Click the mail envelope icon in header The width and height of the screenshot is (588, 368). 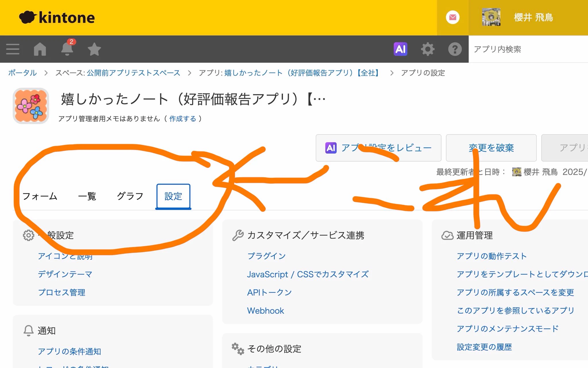[x=453, y=18]
